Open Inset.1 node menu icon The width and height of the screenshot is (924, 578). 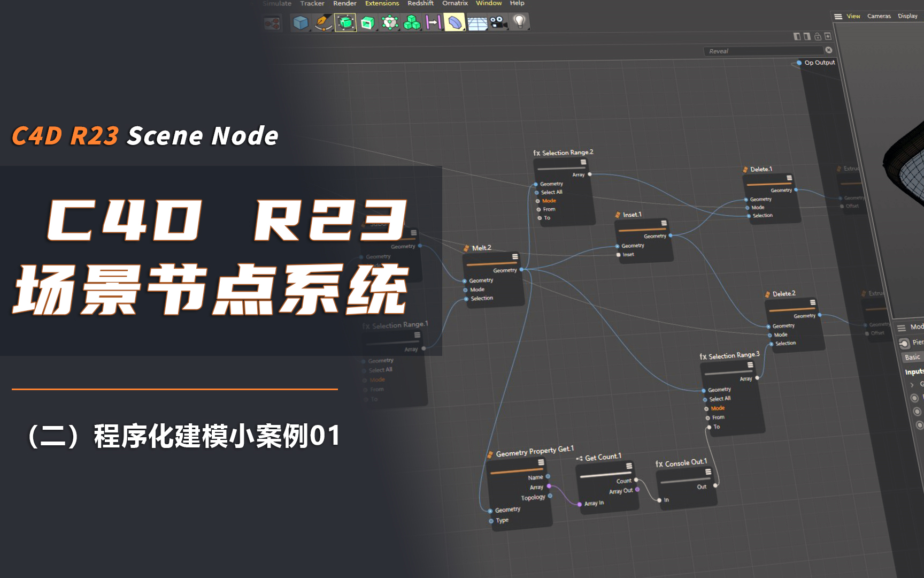[x=664, y=223]
